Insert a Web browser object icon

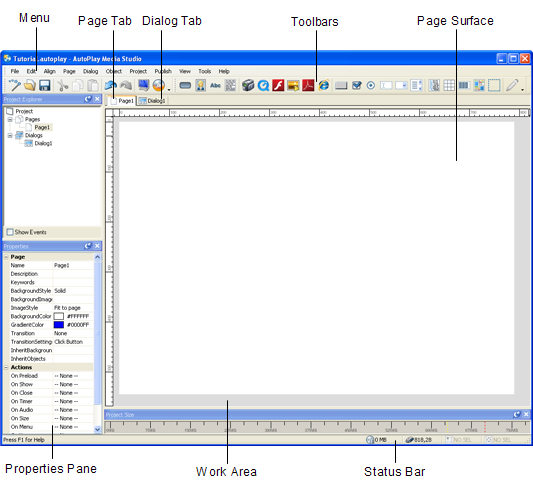click(324, 85)
